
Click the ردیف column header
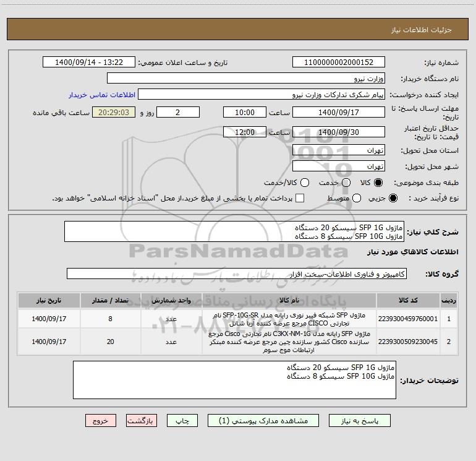449,300
